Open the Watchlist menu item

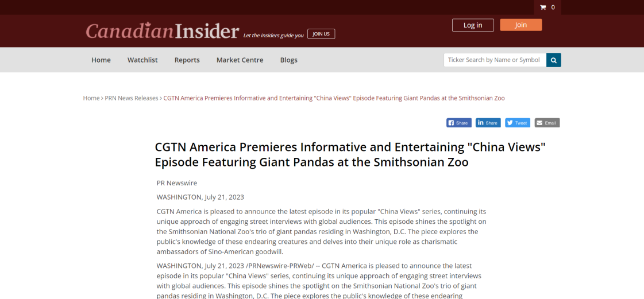point(142,60)
